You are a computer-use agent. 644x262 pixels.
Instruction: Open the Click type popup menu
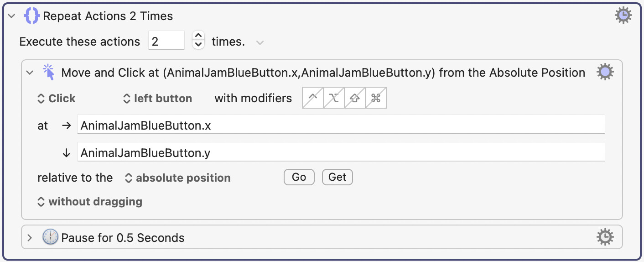[57, 99]
